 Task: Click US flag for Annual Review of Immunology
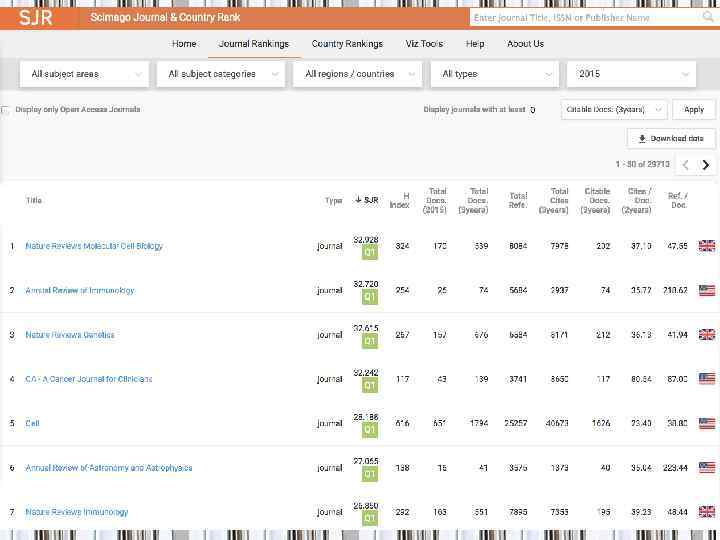(707, 291)
